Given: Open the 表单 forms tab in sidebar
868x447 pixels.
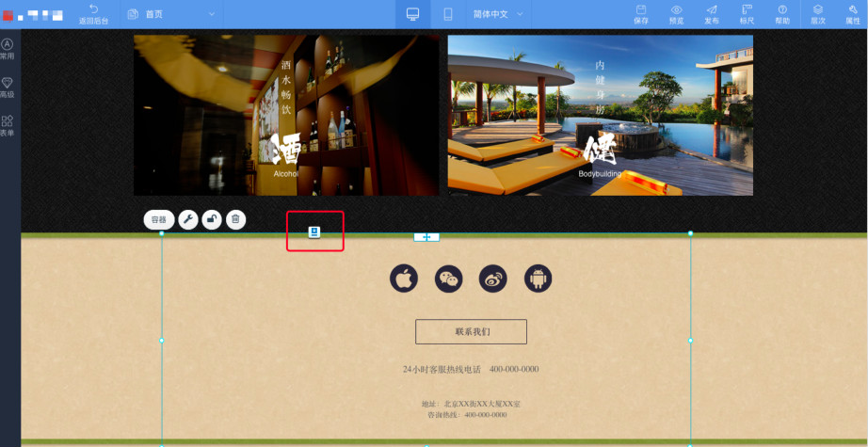Looking at the screenshot, I should (x=8, y=126).
